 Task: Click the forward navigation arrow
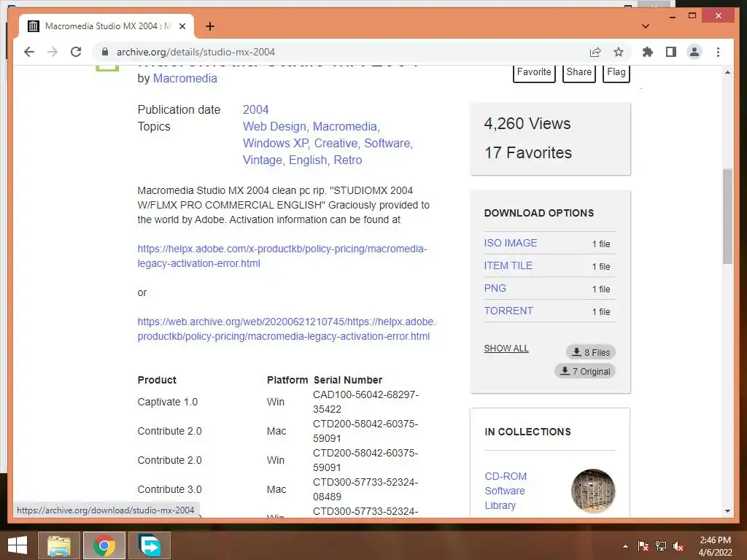[53, 52]
